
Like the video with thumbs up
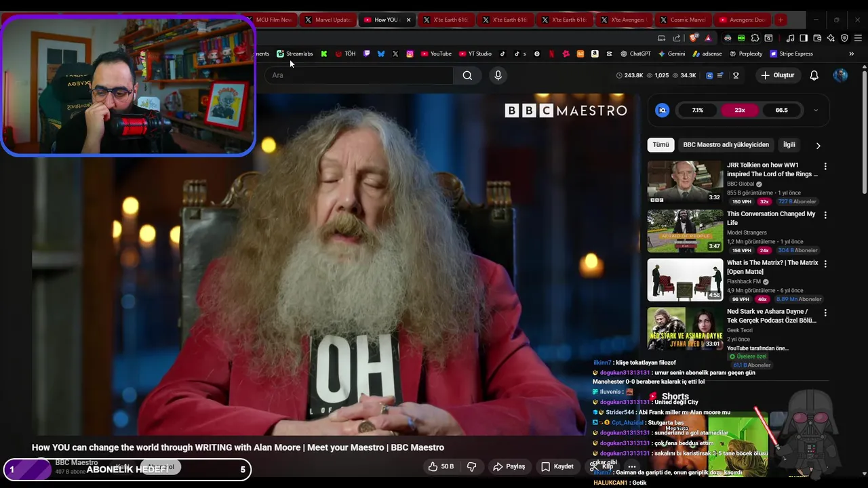click(x=440, y=466)
